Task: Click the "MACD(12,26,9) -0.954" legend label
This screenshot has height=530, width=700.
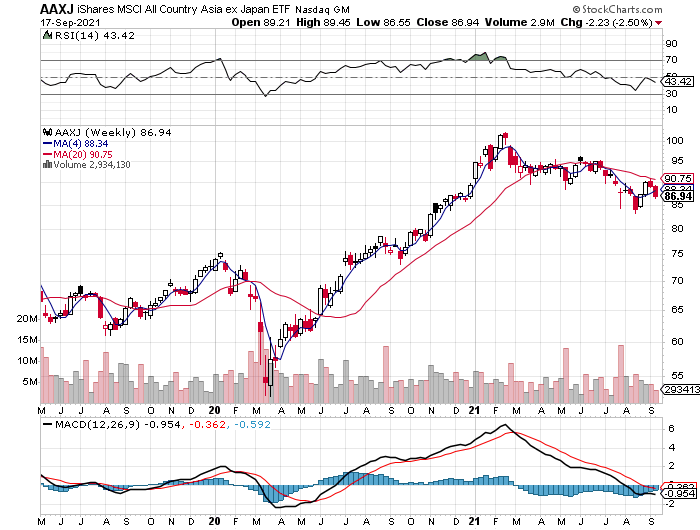Action: pos(117,424)
